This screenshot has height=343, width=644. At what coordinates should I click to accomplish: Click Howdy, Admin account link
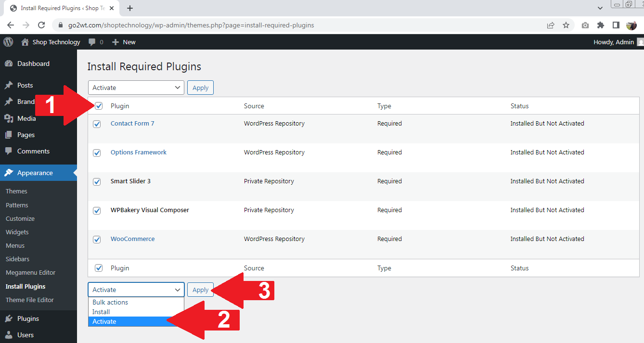pyautogui.click(x=614, y=42)
